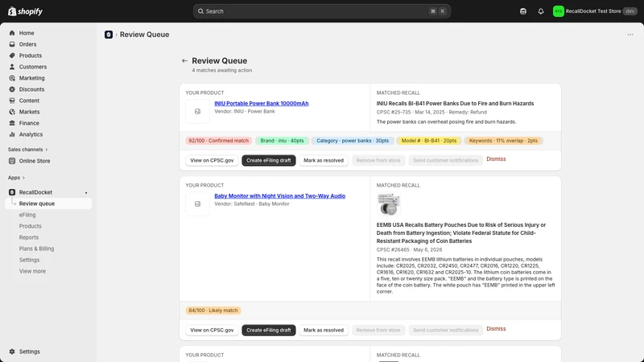644x362 pixels.
Task: Click the pin dot next to RecallDocket
Action: 86,192
